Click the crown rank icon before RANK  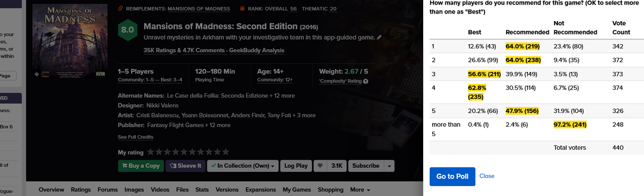(243, 9)
